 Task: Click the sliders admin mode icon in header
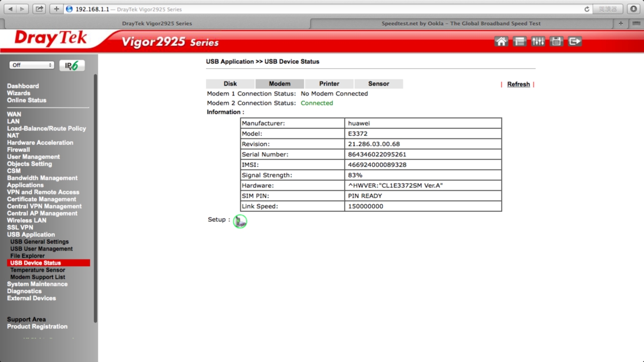click(x=538, y=41)
